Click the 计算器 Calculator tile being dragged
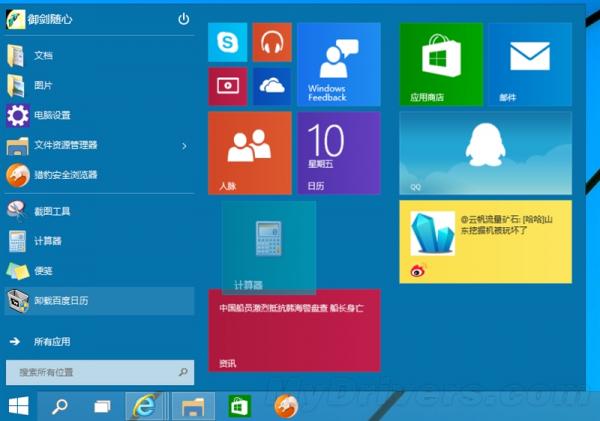The image size is (600, 421). tap(269, 248)
